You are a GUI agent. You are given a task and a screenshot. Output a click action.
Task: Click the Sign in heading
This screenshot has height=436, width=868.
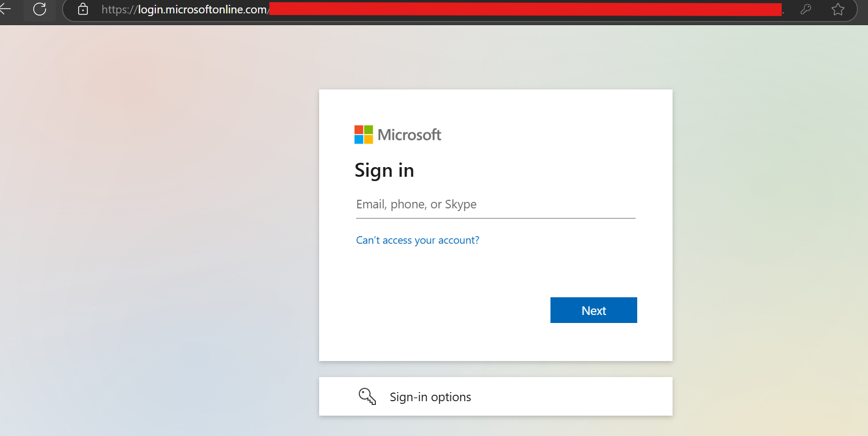click(384, 170)
